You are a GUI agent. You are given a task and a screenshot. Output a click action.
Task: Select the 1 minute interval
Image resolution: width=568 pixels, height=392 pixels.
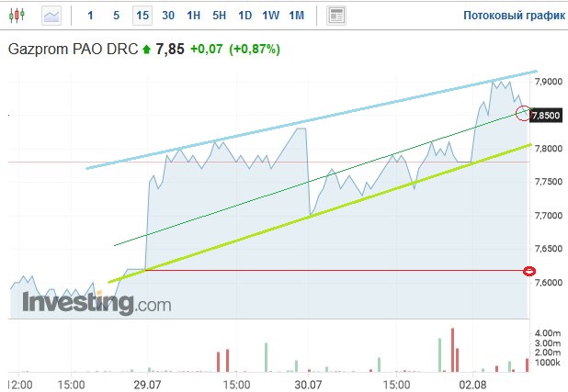coord(90,16)
